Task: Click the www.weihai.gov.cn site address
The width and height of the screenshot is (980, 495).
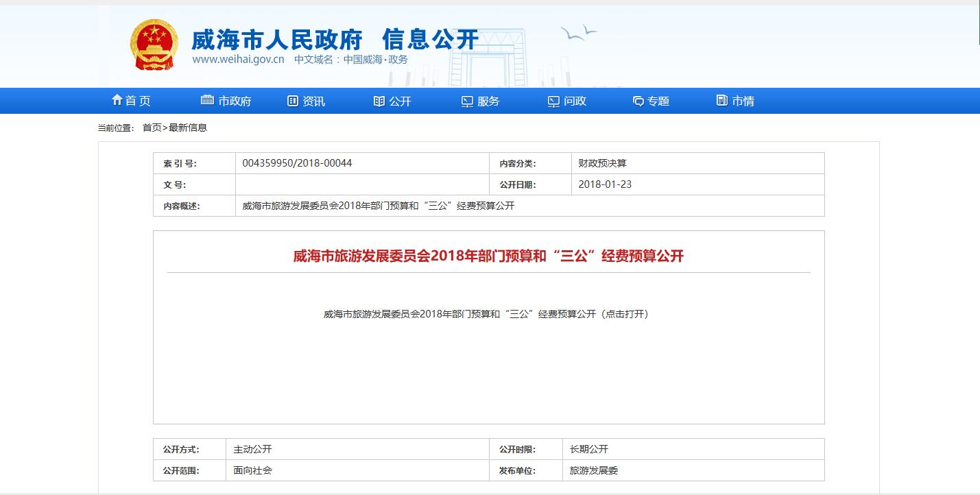Action: 238,60
